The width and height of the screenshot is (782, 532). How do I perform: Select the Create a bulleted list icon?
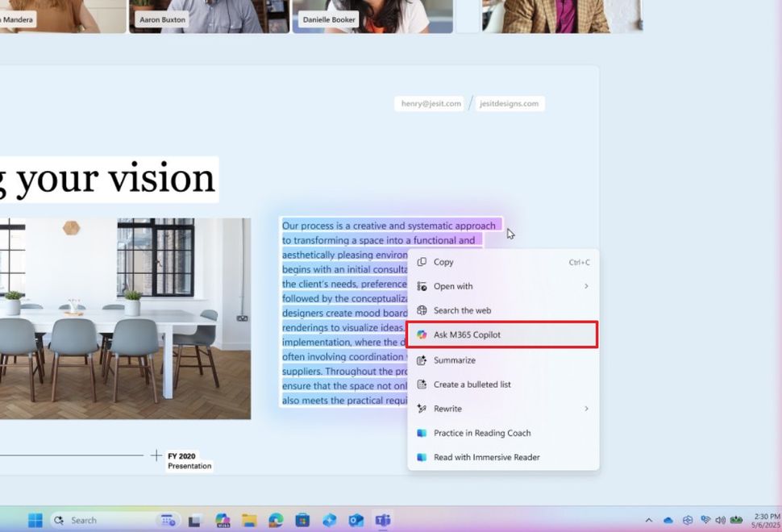click(x=420, y=384)
